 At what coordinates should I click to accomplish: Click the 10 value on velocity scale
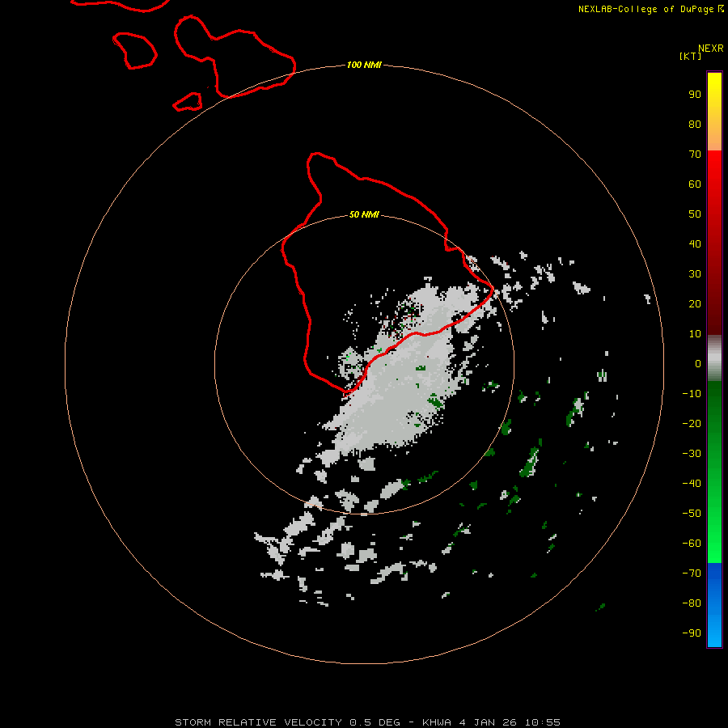[x=695, y=334]
